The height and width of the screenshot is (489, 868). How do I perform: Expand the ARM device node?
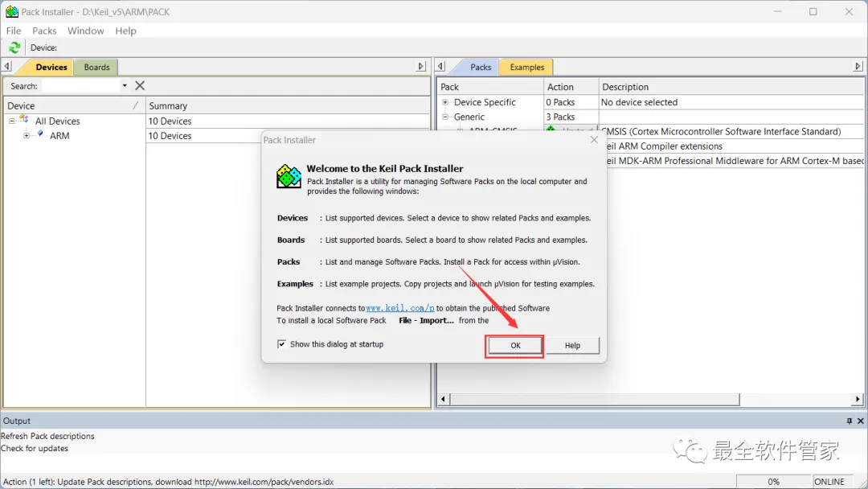26,136
